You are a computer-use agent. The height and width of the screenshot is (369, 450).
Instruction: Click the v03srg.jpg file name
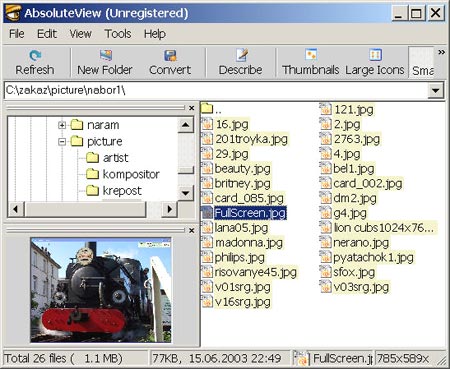pos(361,287)
